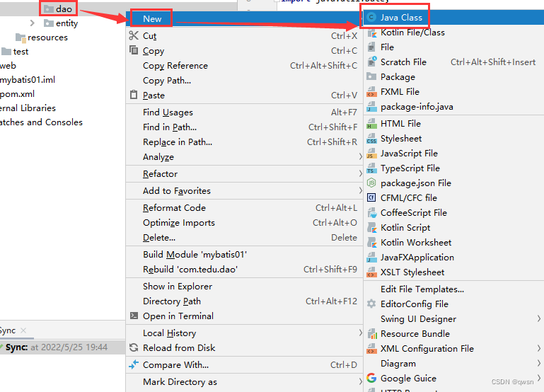Click the CoffeeScript File icon
544x392 pixels.
[371, 213]
